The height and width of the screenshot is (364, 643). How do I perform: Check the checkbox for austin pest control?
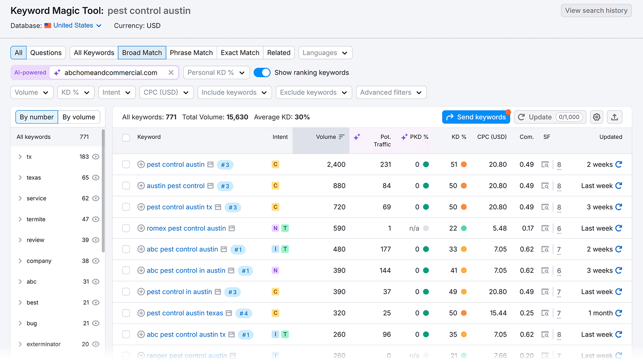[x=126, y=186]
